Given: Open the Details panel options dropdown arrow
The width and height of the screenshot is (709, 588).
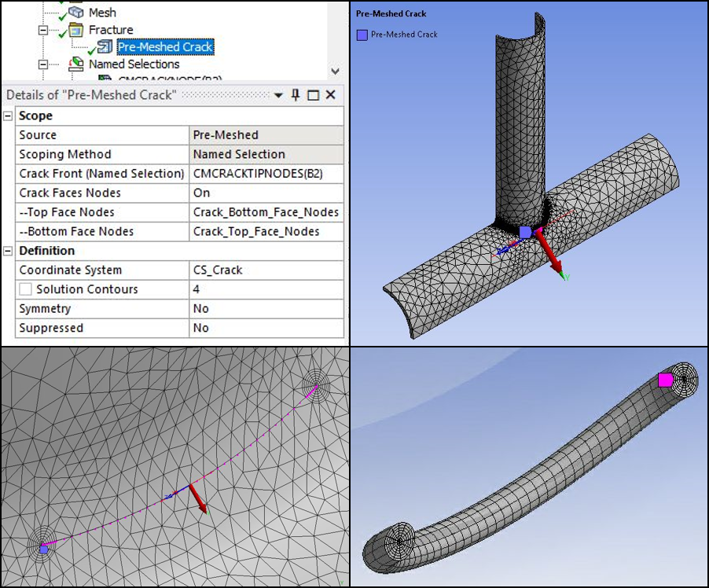Looking at the screenshot, I should pyautogui.click(x=279, y=94).
